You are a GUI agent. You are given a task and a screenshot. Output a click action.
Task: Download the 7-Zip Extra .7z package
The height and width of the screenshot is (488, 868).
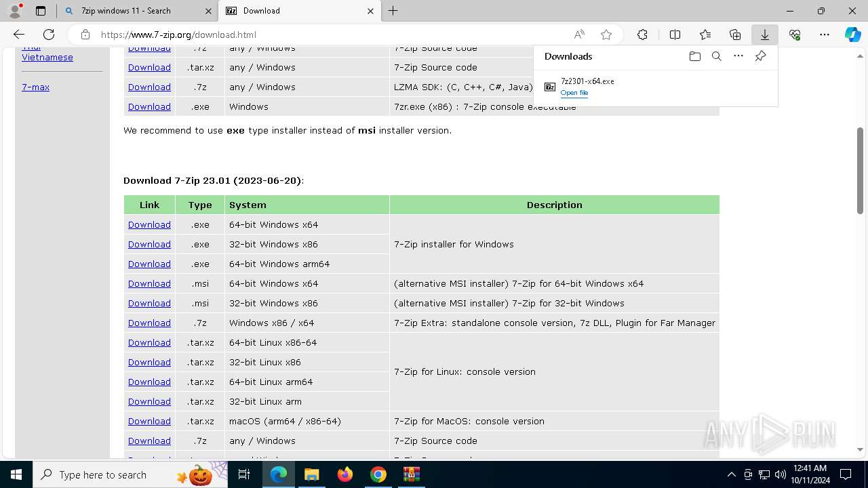(149, 323)
